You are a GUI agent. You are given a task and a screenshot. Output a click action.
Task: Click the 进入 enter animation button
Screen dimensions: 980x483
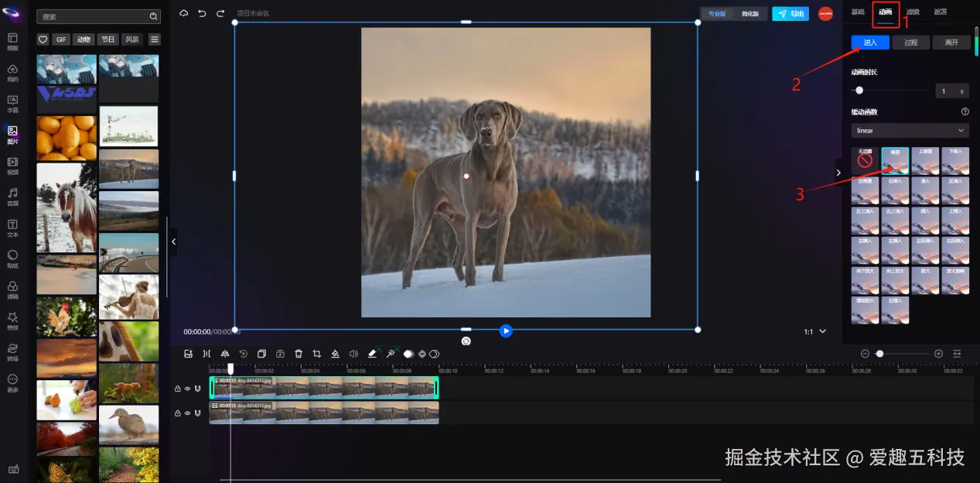870,43
